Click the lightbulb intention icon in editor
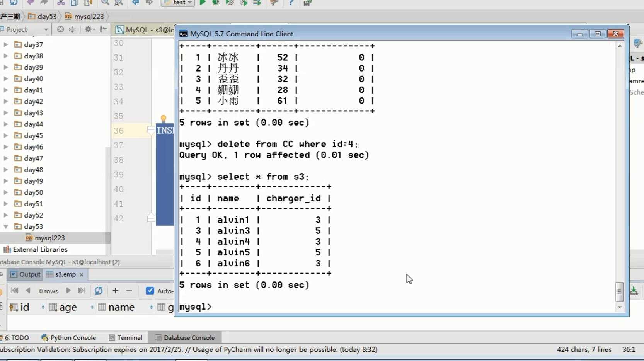 coord(164,119)
